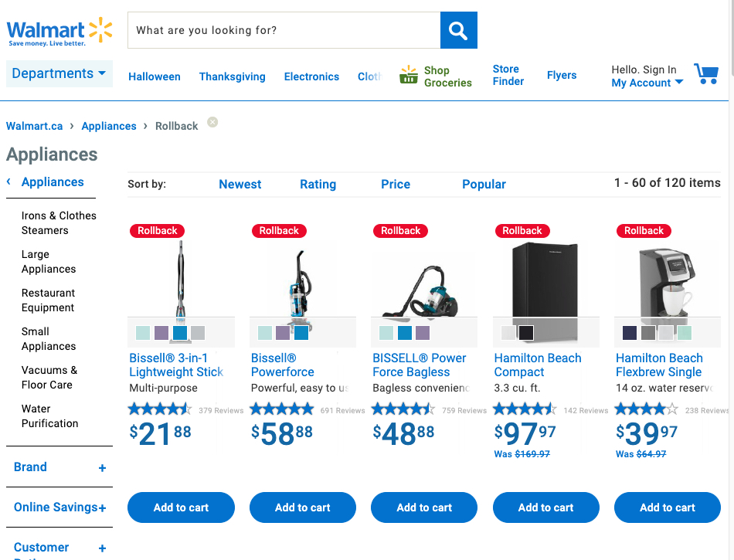The width and height of the screenshot is (734, 560).
Task: Click the Hamilton Beach Flexbrew coffee maker image
Action: click(x=667, y=283)
